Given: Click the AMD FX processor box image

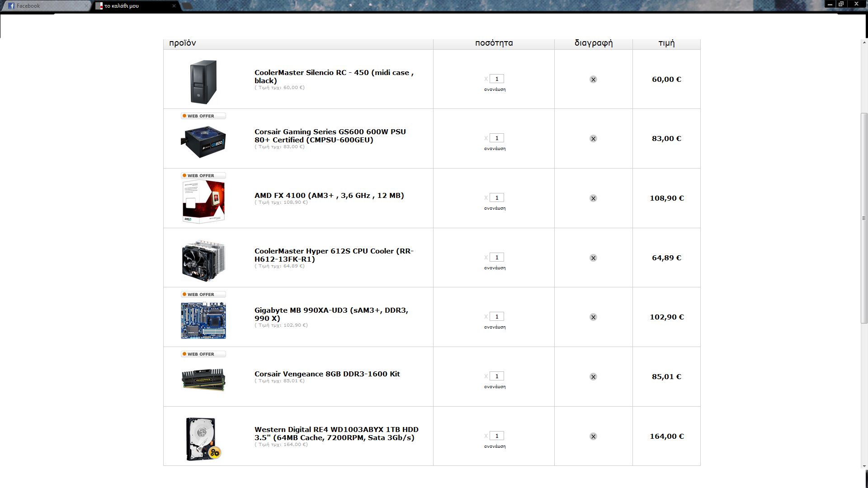Looking at the screenshot, I should coord(203,202).
